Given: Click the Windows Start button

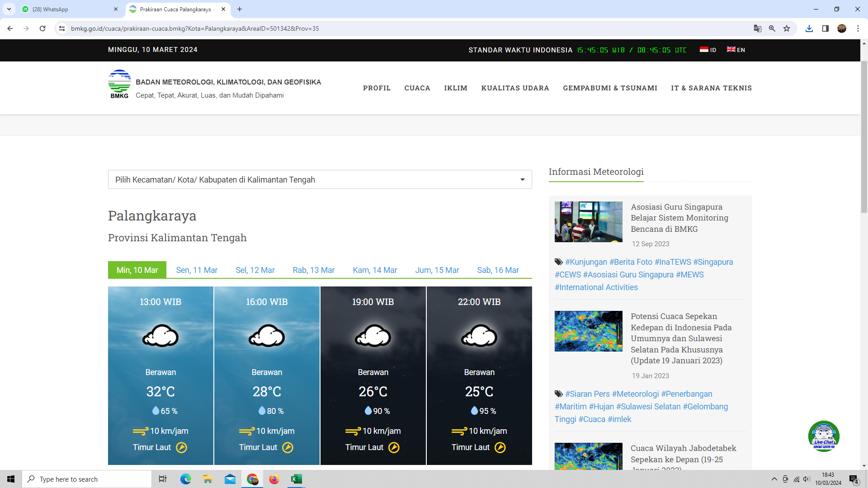Looking at the screenshot, I should tap(11, 479).
